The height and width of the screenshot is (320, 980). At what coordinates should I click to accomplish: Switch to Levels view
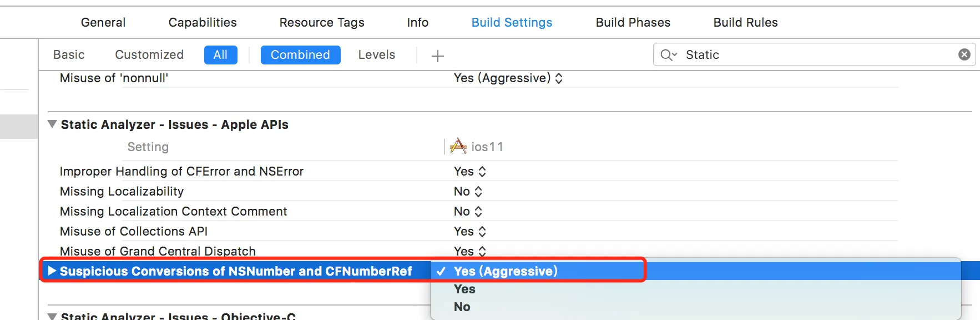pyautogui.click(x=376, y=55)
